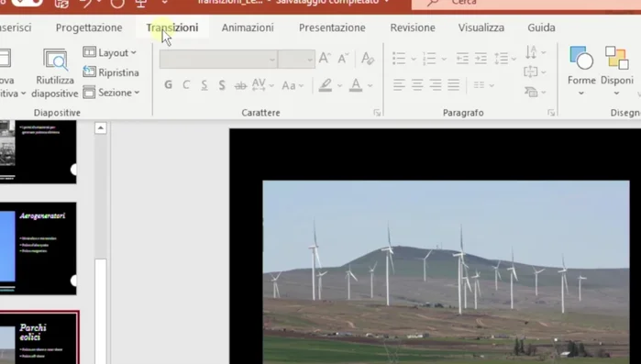
Task: Align text left
Action: click(x=399, y=85)
